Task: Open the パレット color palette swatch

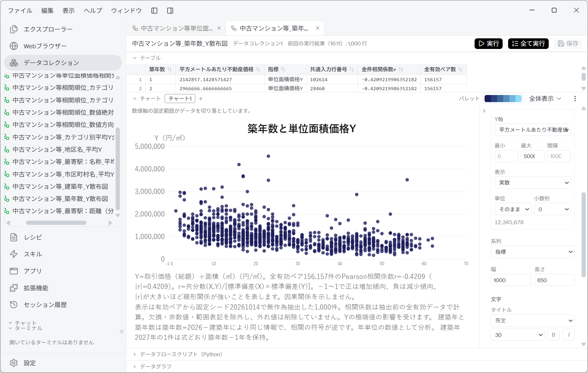Action: [x=503, y=99]
